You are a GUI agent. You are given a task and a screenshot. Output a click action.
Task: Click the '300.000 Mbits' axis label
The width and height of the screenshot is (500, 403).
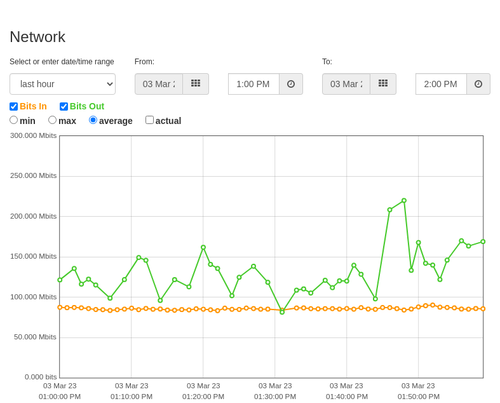click(x=33, y=136)
